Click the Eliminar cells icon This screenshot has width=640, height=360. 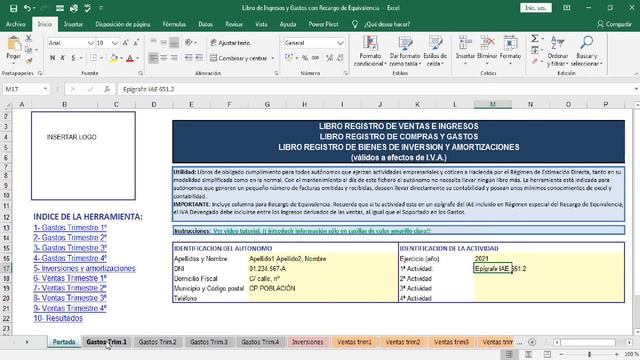(x=487, y=43)
